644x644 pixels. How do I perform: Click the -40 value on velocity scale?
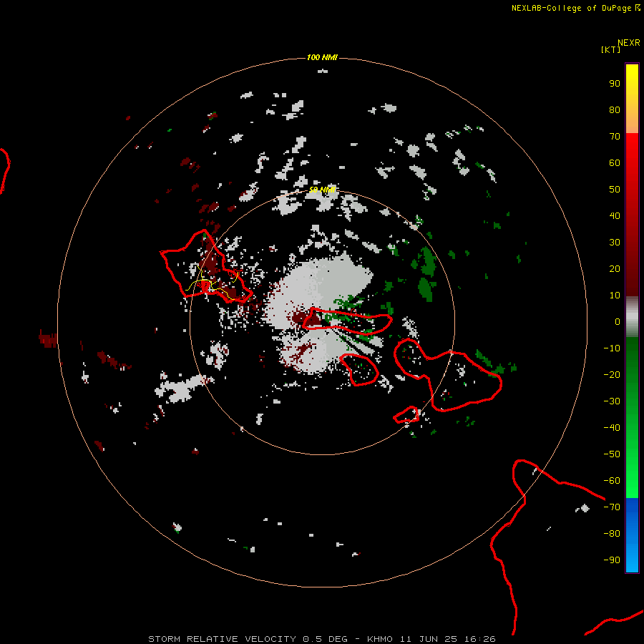pos(612,428)
